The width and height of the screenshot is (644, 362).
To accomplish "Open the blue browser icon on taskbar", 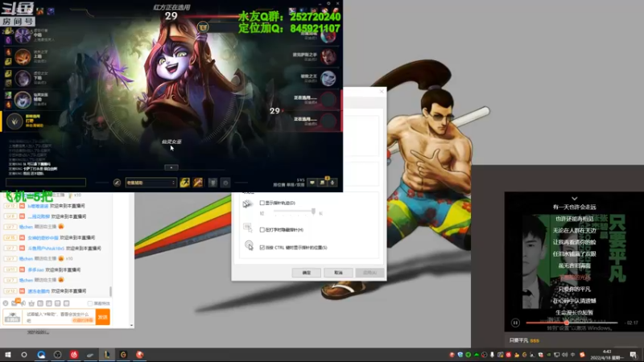I will [x=41, y=355].
